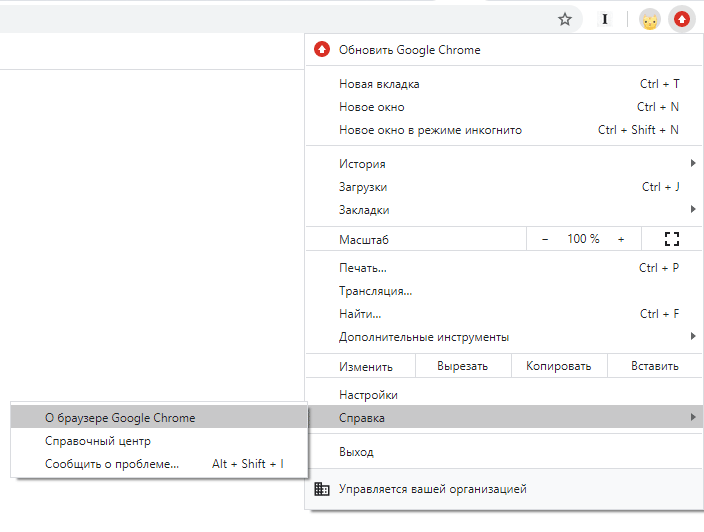Toggle fullscreen mode icon
This screenshot has width=704, height=532.
coord(672,239)
